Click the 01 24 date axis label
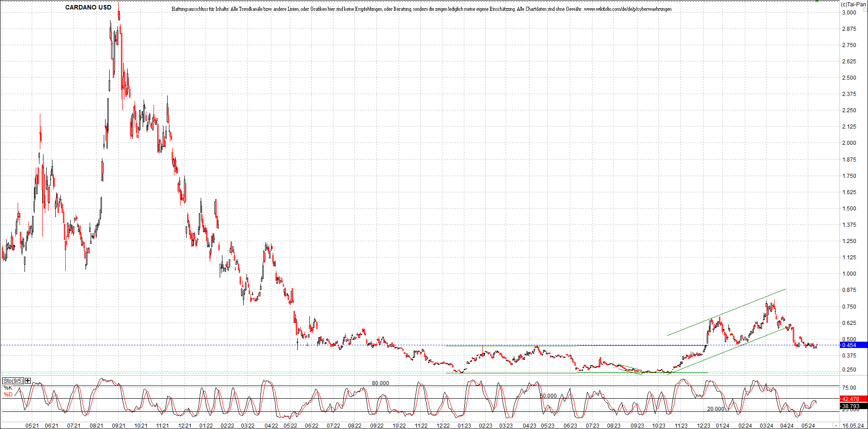The height and width of the screenshot is (429, 868). pyautogui.click(x=723, y=426)
